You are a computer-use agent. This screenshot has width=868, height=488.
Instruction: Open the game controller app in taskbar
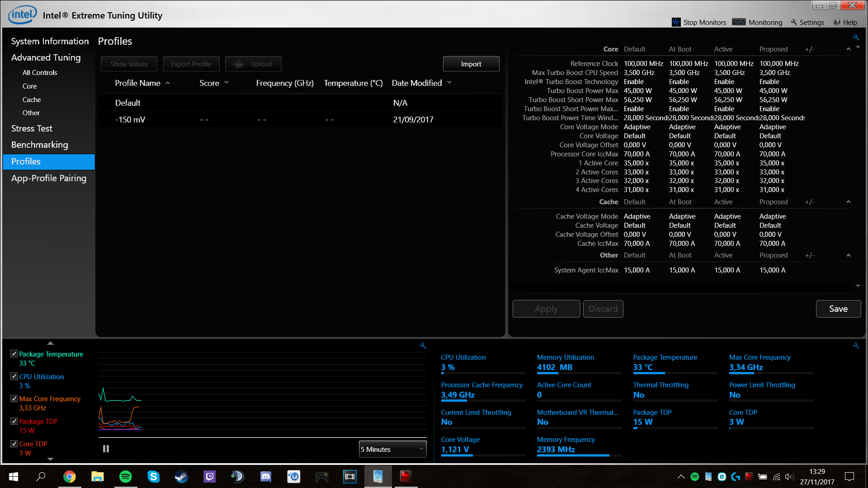tap(321, 476)
